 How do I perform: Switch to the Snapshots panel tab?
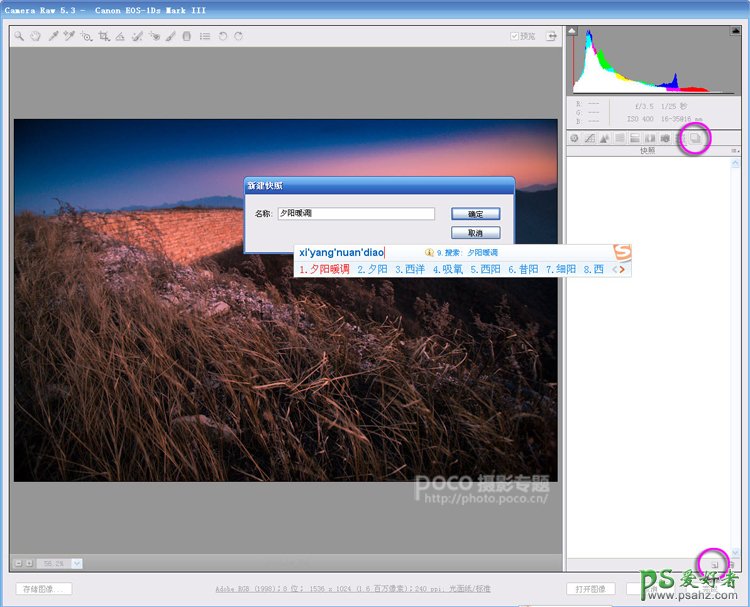[696, 138]
